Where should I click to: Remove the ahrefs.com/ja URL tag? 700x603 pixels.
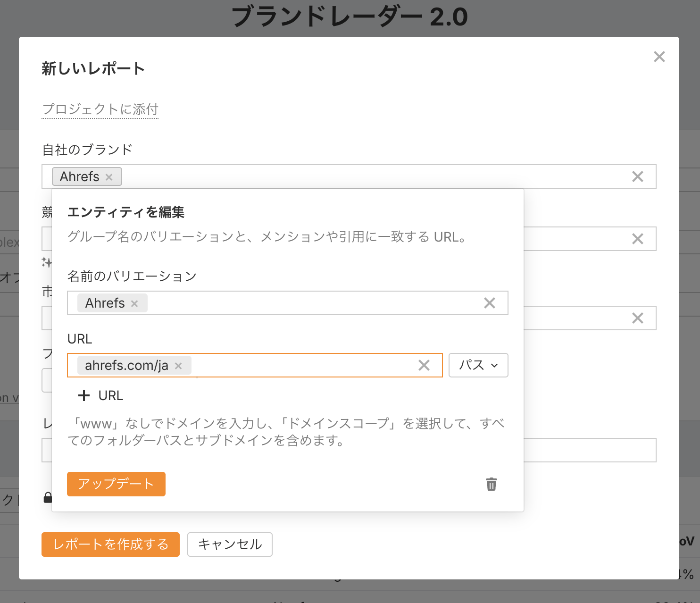178,366
